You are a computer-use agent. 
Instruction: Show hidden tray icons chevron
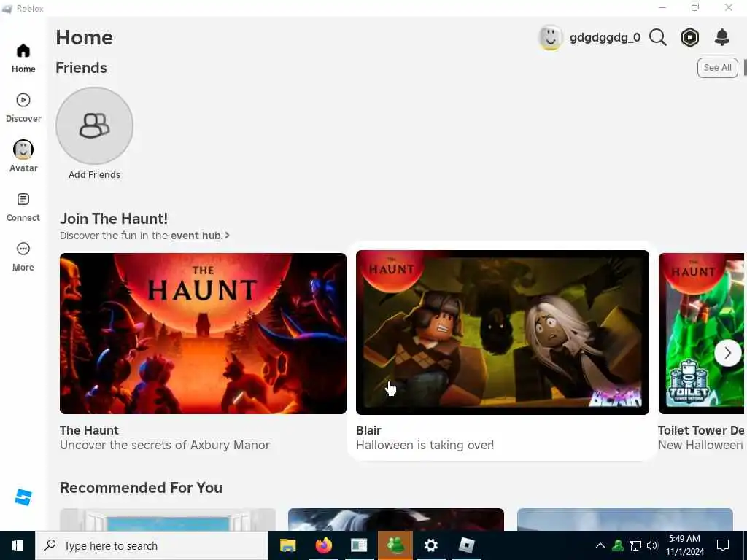coord(600,545)
